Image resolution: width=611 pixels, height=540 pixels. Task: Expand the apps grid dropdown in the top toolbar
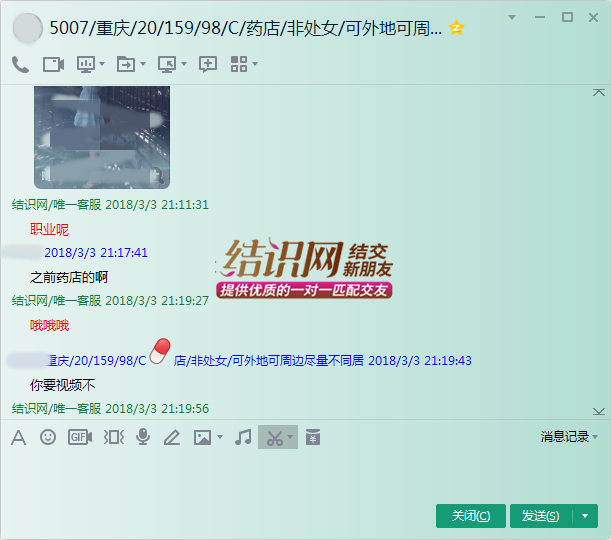(x=255, y=64)
